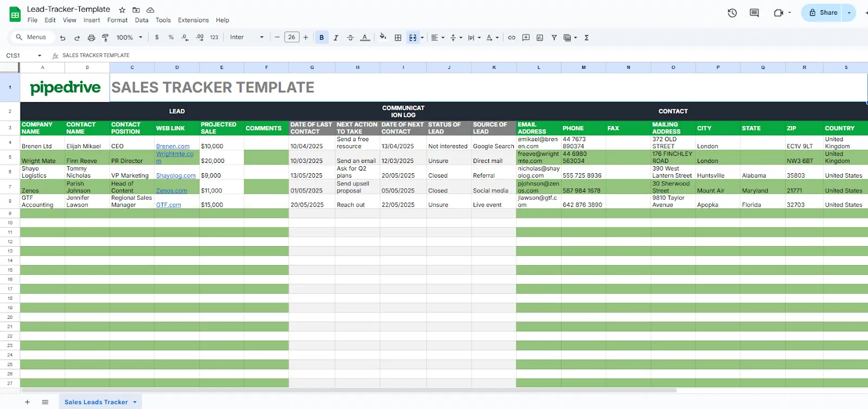Toggle merge cells
The width and height of the screenshot is (868, 409).
pyautogui.click(x=413, y=37)
